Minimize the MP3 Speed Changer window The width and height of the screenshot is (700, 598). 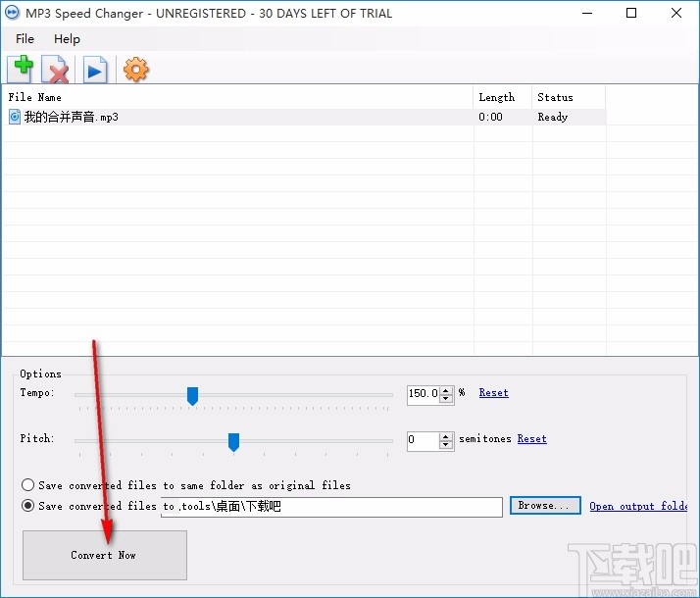tap(587, 13)
